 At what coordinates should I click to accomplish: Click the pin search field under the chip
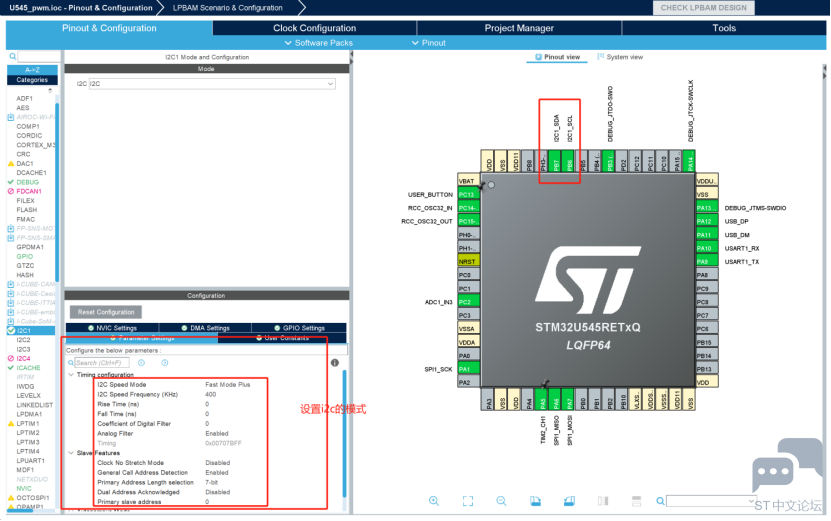pyautogui.click(x=710, y=501)
